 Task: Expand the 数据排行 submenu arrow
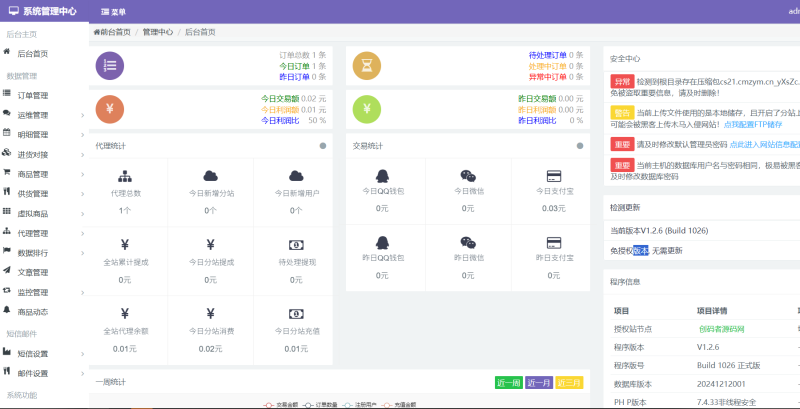click(83, 253)
